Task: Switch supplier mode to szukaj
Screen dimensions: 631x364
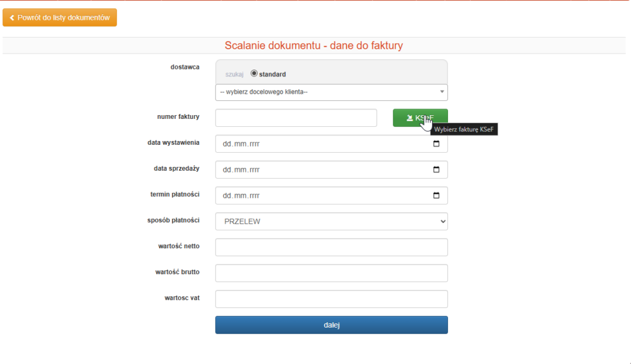Action: (x=234, y=74)
